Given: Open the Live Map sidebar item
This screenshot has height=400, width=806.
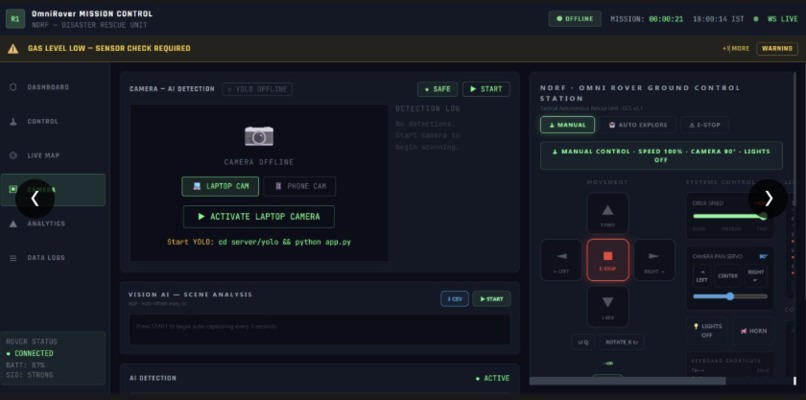Looking at the screenshot, I should click(x=44, y=155).
